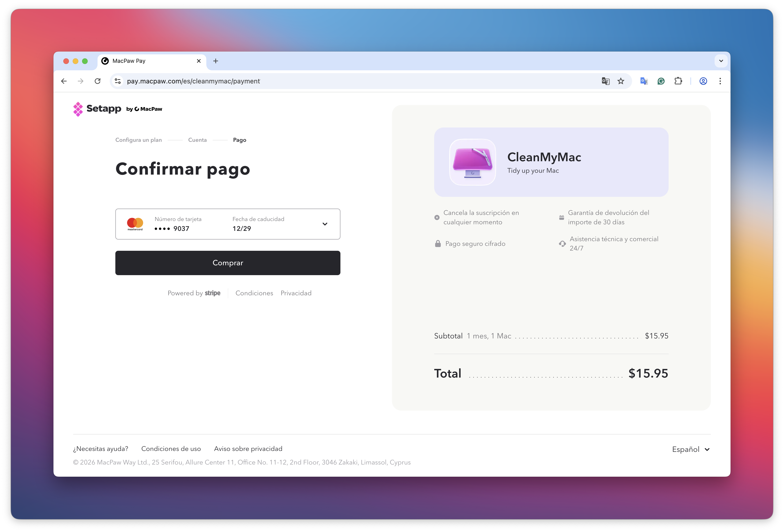Viewport: 784px width, 532px height.
Task: Click the Mastercard card icon
Action: tap(135, 224)
